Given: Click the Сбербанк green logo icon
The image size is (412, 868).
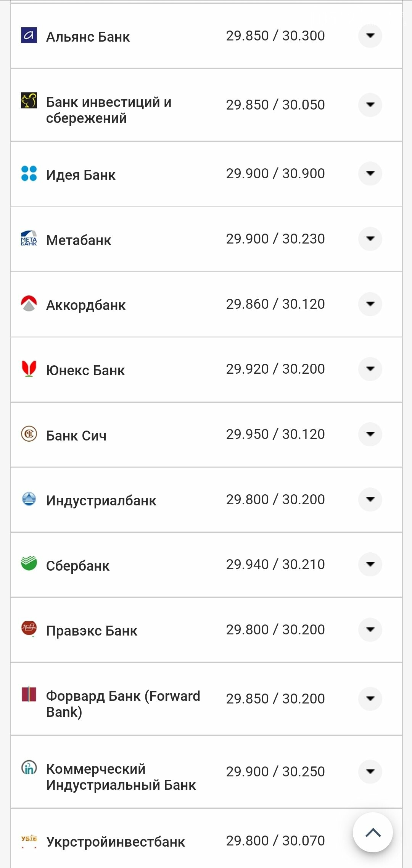Looking at the screenshot, I should 29,564.
